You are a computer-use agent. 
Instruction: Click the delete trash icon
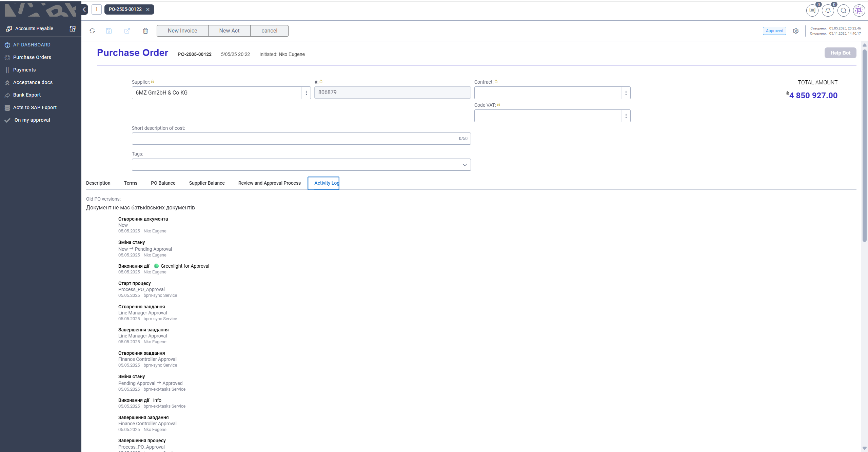point(145,31)
